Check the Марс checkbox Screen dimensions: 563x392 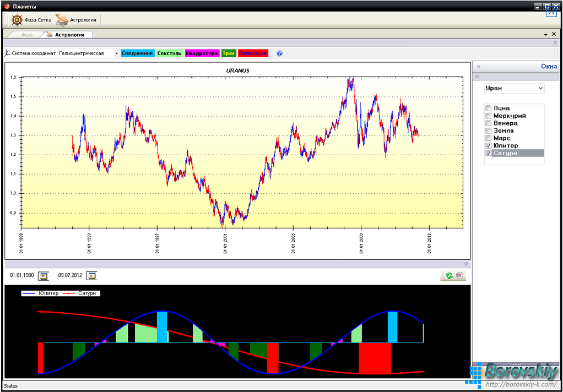coord(488,138)
